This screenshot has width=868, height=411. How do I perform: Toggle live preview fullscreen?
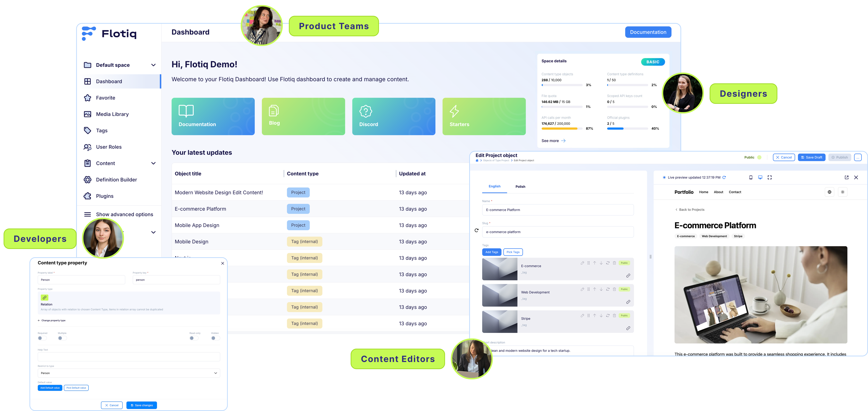pos(770,178)
